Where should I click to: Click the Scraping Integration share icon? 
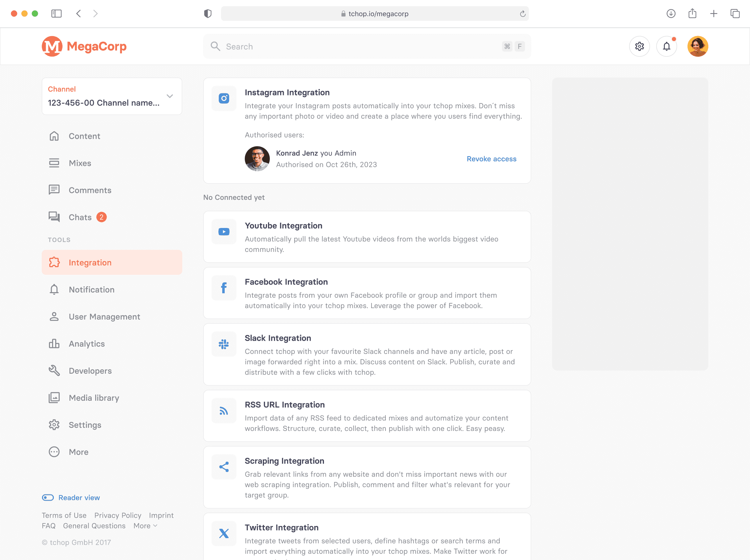(x=224, y=467)
